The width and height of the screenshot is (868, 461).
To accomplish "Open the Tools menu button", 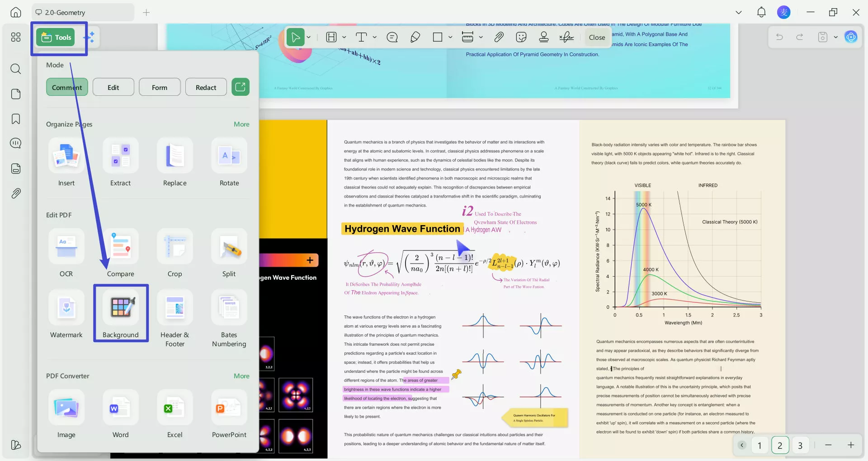I will (56, 38).
